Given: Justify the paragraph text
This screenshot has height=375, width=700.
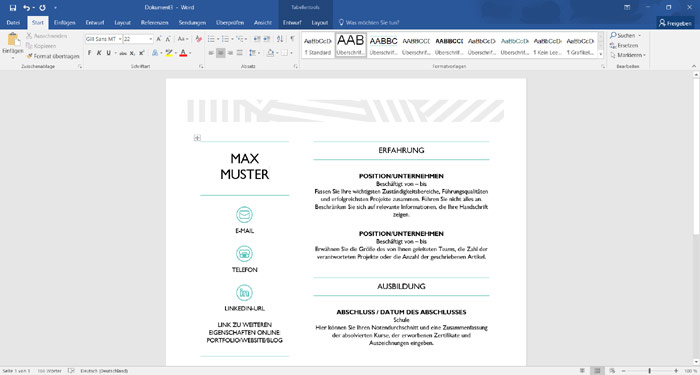Looking at the screenshot, I should point(240,53).
